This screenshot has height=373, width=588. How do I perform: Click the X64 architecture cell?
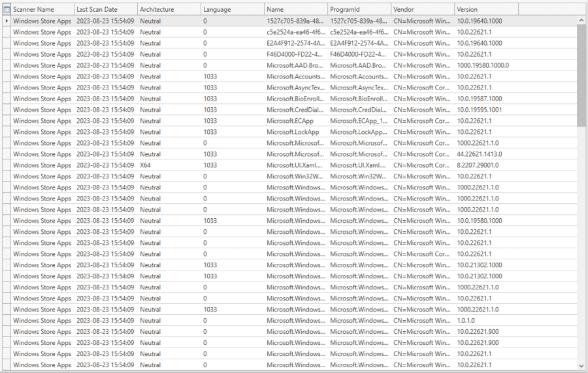point(169,165)
